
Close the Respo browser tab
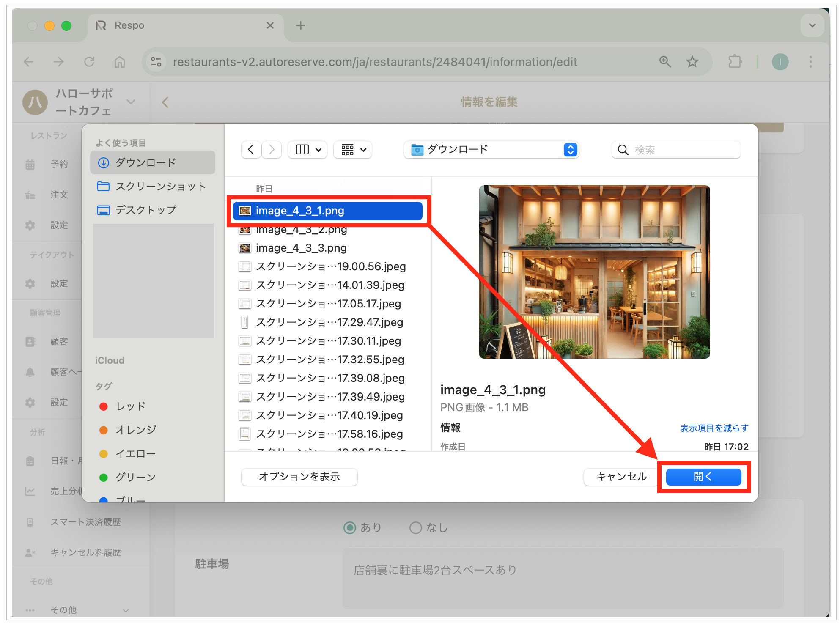270,25
